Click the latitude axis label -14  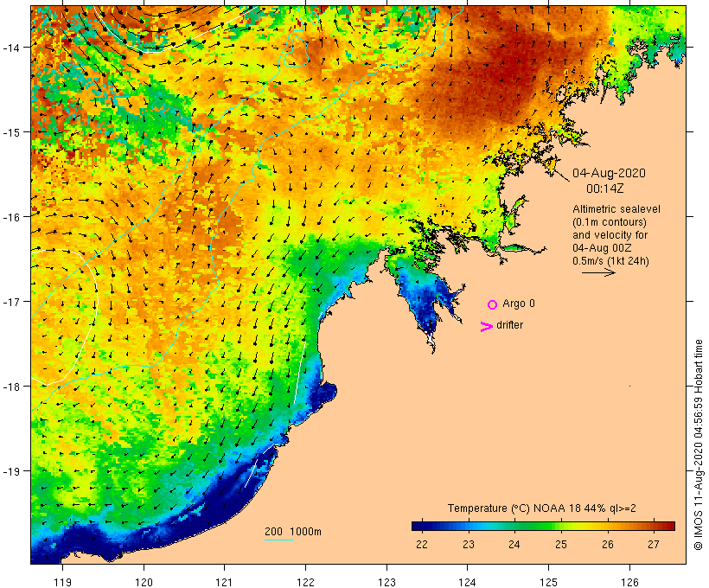point(11,48)
